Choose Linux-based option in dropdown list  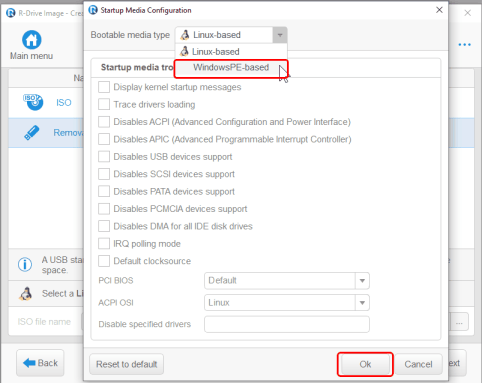[x=231, y=52]
